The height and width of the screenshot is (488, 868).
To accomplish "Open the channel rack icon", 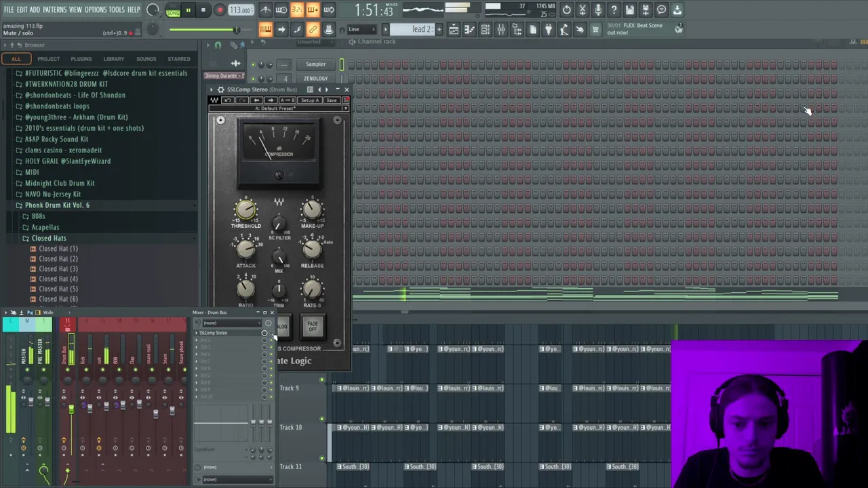I will (485, 29).
